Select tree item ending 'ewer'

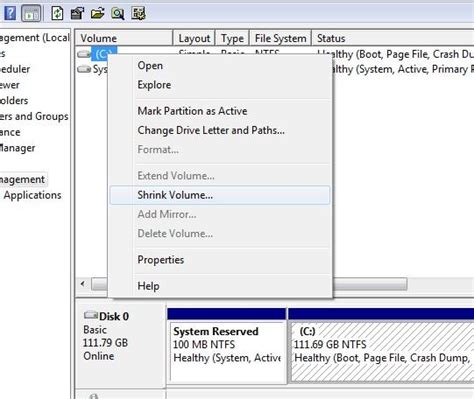click(x=10, y=85)
